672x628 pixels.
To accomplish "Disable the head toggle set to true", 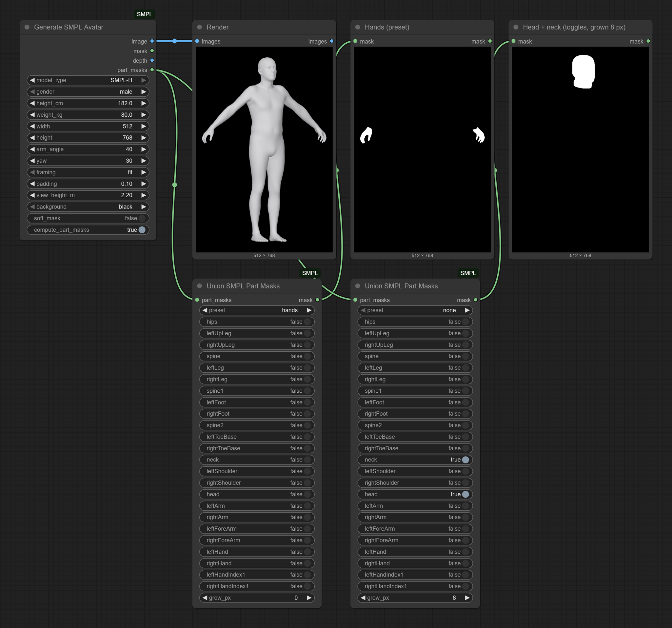I will coord(415,494).
